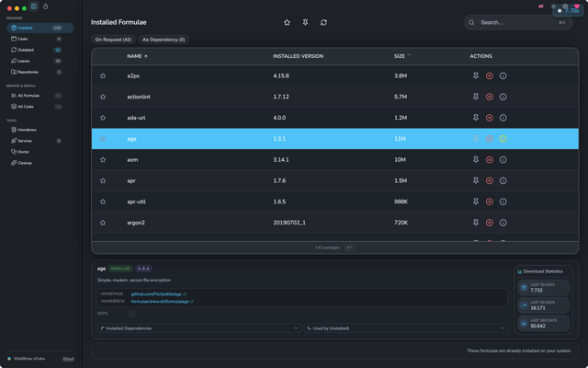Uninstall argon2
Viewport: 588px width, 368px height.
[490, 223]
